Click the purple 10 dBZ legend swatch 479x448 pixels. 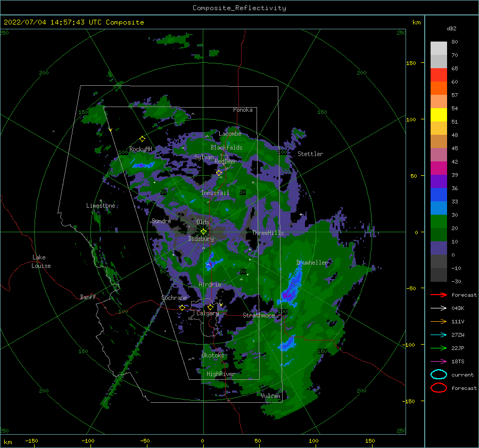(x=439, y=248)
